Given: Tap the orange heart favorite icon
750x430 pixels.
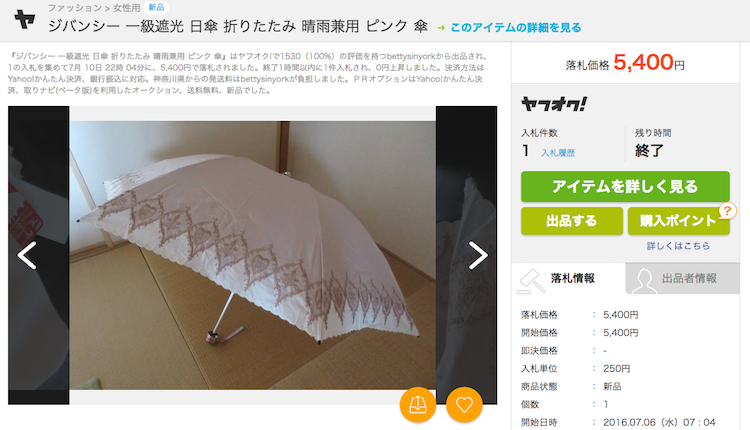Looking at the screenshot, I should click(x=464, y=405).
